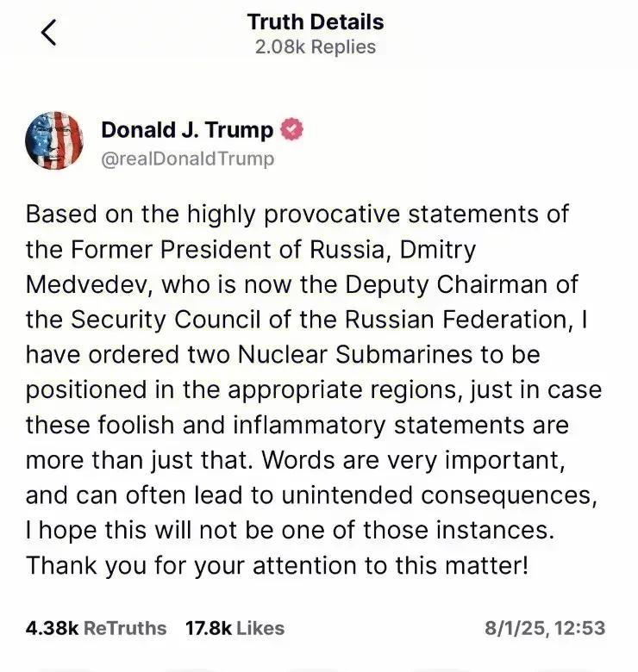
Task: Click the Donald J. Trump profile avatar
Action: click(x=56, y=140)
